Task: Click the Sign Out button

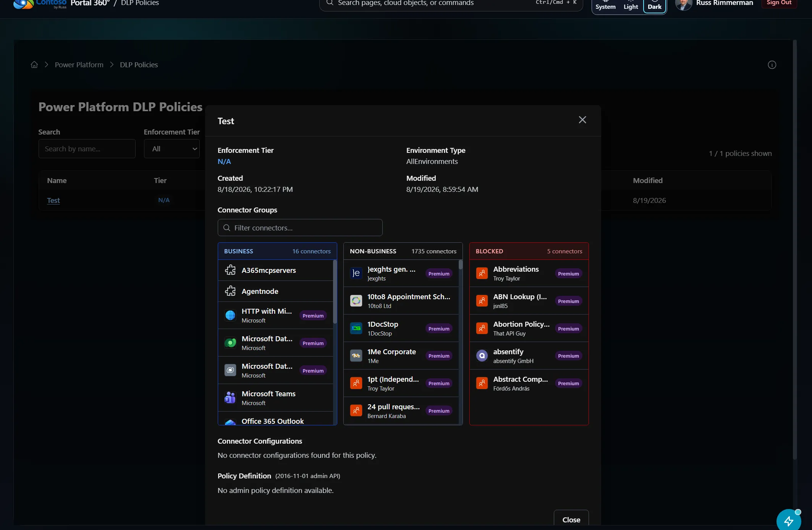Action: [x=779, y=3]
